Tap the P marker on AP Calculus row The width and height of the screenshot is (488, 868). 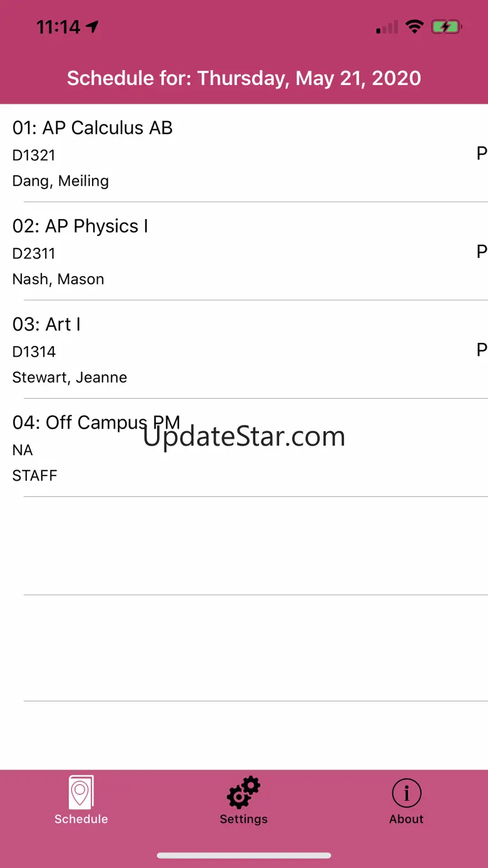click(481, 154)
